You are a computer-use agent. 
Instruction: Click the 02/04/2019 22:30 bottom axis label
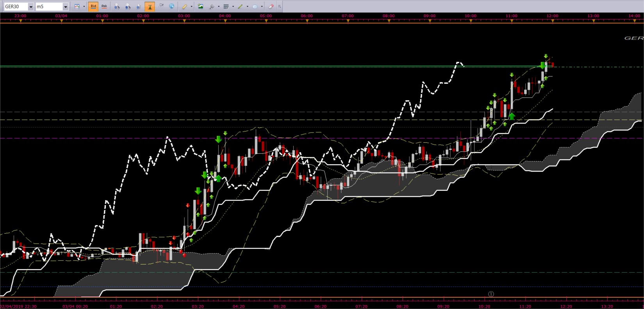(x=19, y=306)
